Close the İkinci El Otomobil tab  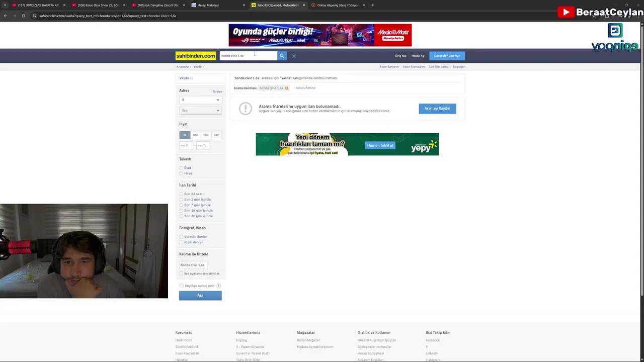click(304, 5)
